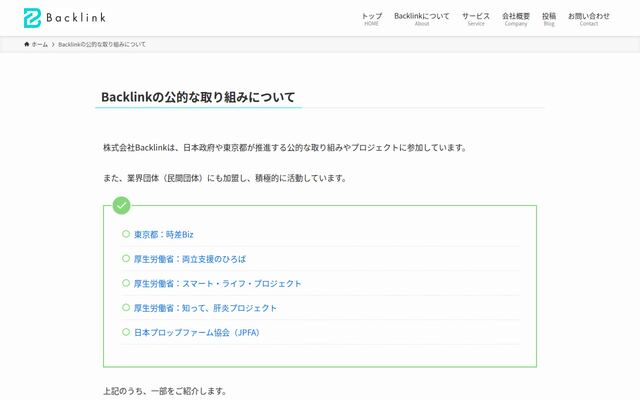Open the 会社概要 Company menu item
640x400 pixels.
click(516, 19)
